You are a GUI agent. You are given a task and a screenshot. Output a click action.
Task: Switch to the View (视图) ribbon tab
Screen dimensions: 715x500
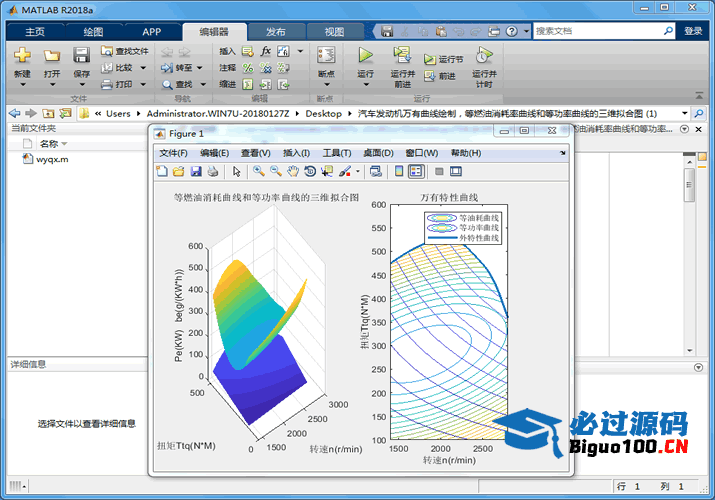pos(335,31)
